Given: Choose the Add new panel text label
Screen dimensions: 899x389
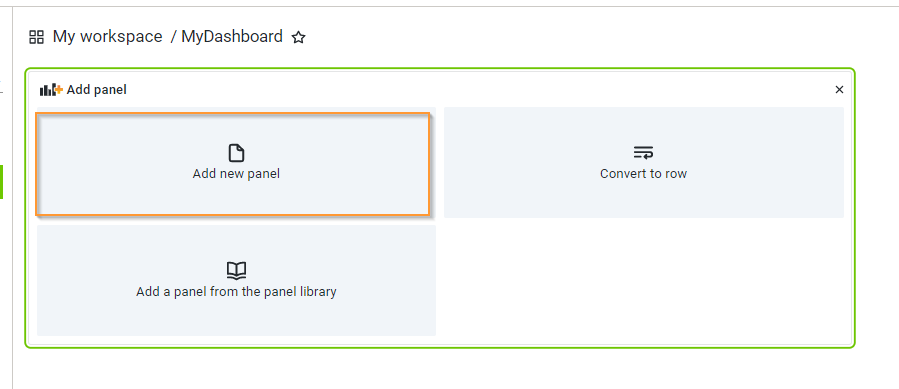Looking at the screenshot, I should point(236,173).
